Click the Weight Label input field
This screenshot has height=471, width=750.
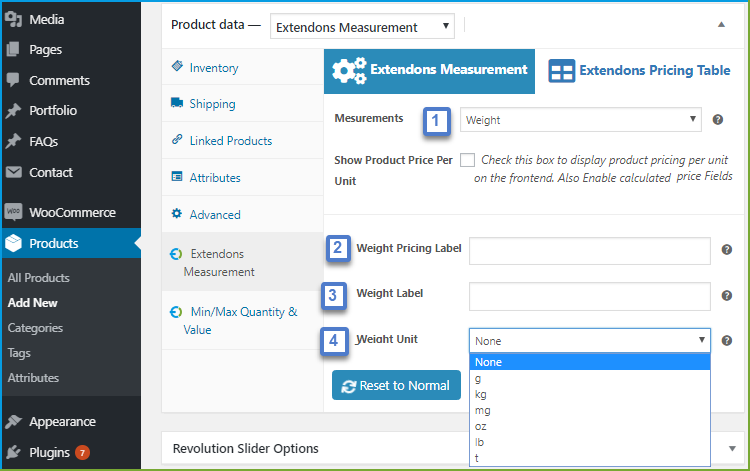[590, 296]
